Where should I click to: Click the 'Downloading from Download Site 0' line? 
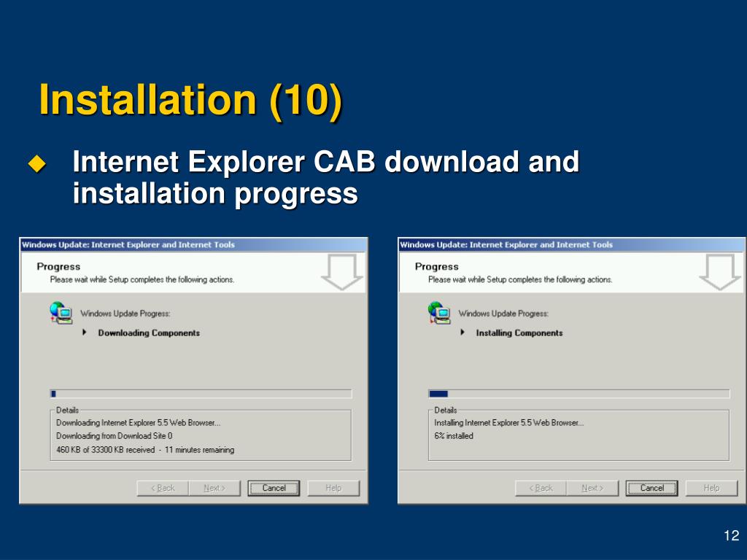point(115,436)
